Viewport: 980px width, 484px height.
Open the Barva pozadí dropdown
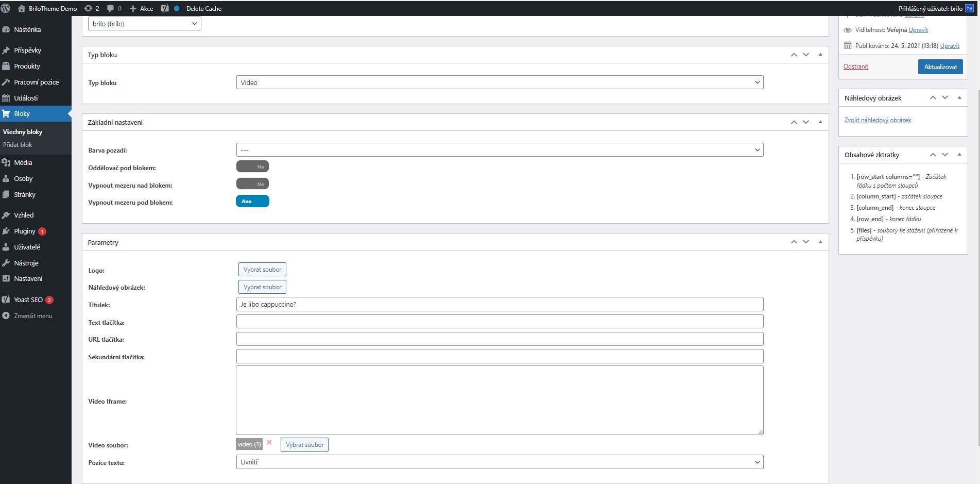(x=499, y=150)
